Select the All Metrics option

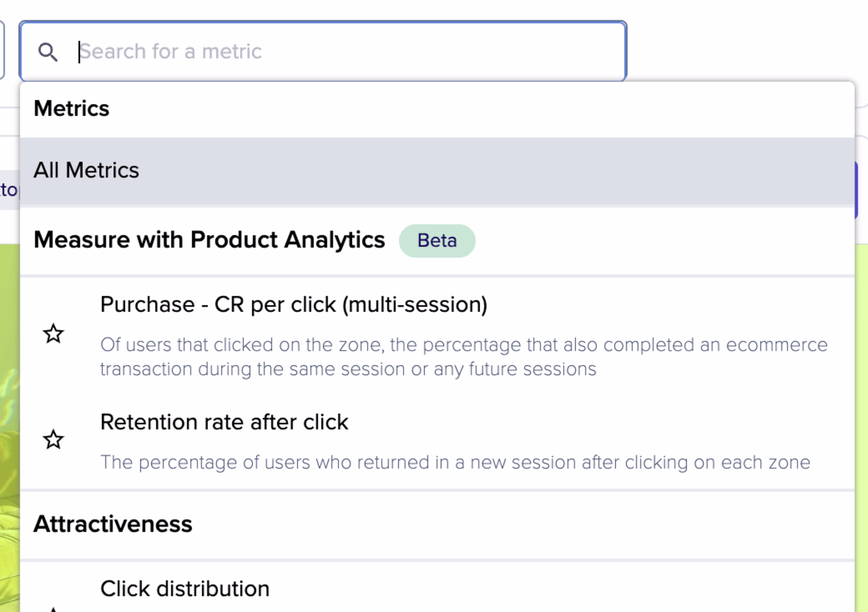pyautogui.click(x=86, y=170)
